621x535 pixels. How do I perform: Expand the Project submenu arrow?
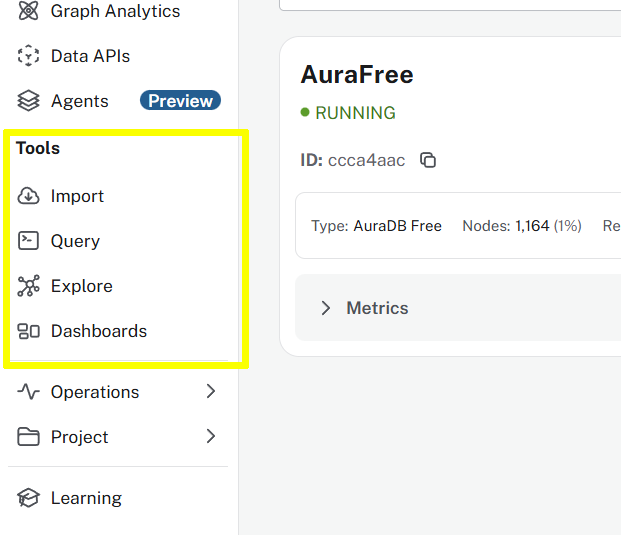pyautogui.click(x=211, y=437)
